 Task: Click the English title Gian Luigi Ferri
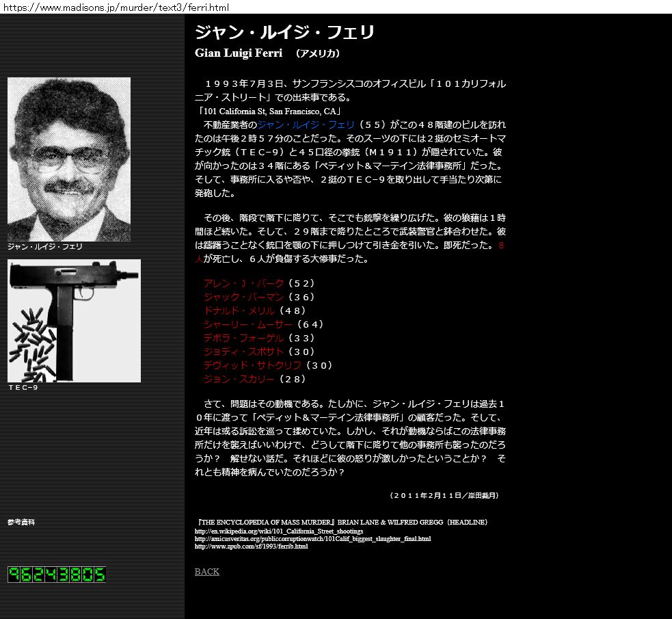coord(238,53)
